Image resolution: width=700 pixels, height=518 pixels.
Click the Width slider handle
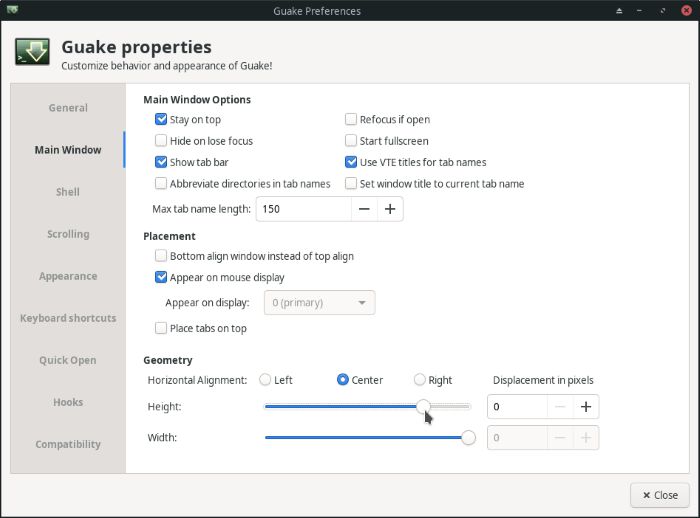(468, 438)
